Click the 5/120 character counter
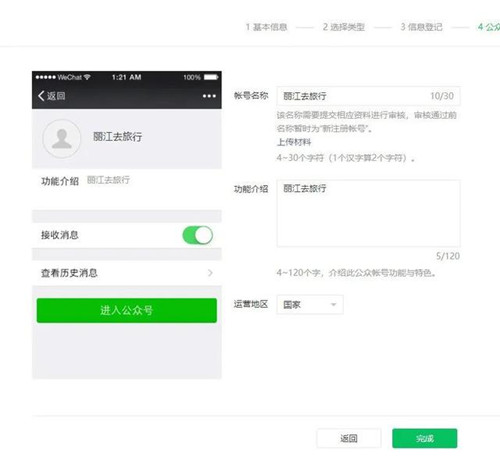 point(448,256)
